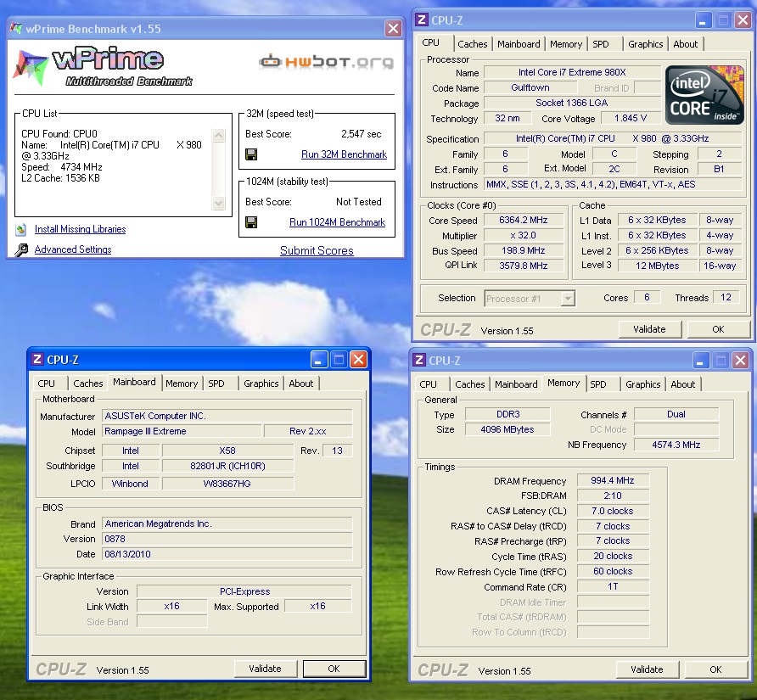This screenshot has width=757, height=700.
Task: Click the Advanced Settings wrench icon
Action: point(21,249)
